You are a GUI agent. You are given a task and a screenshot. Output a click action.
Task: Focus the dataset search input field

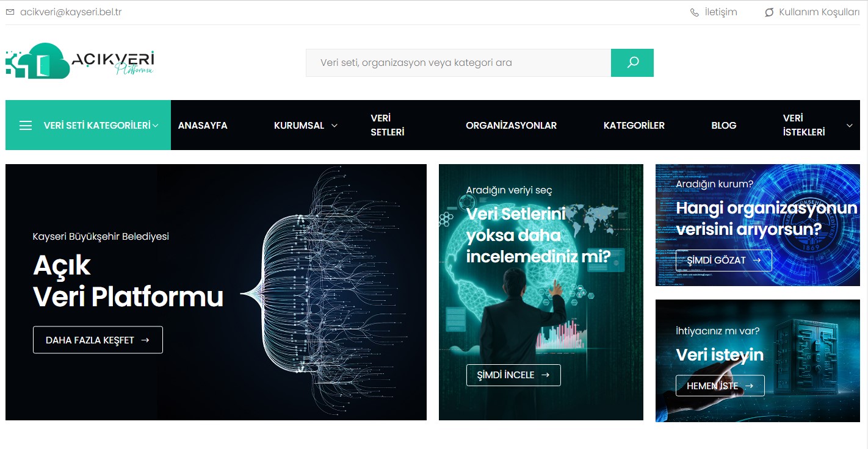458,63
